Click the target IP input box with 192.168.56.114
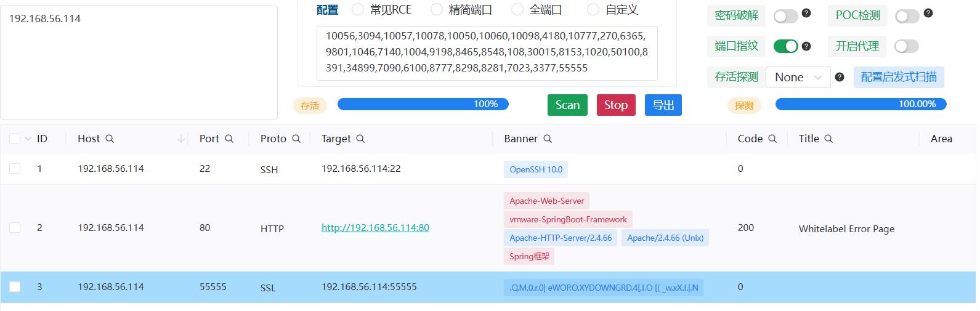The width and height of the screenshot is (980, 311). tap(139, 62)
